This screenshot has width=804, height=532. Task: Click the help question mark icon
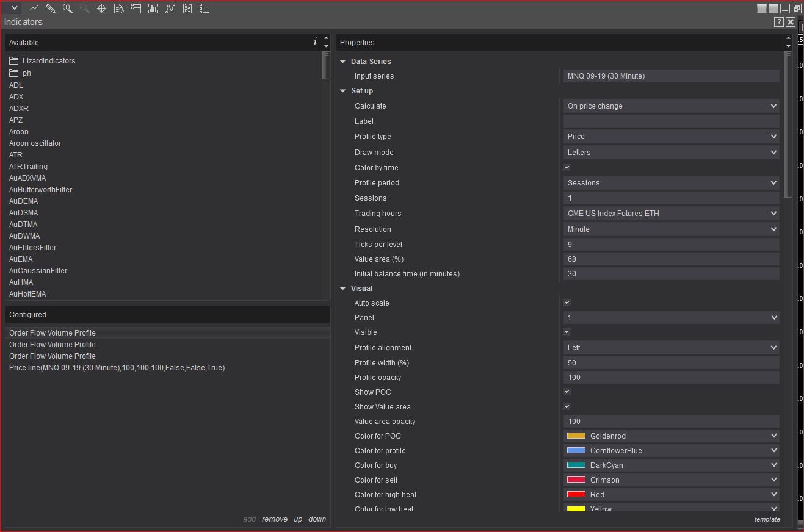(x=778, y=22)
